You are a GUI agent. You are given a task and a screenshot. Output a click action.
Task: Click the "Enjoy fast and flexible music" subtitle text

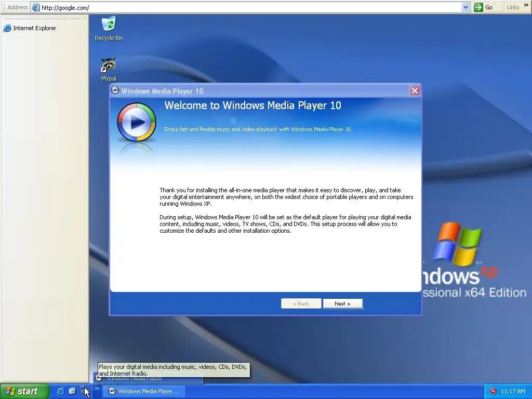(258, 129)
